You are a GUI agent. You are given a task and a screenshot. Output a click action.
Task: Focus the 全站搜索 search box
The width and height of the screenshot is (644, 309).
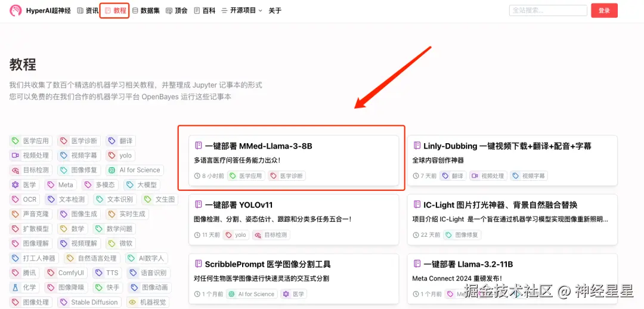[x=548, y=11]
